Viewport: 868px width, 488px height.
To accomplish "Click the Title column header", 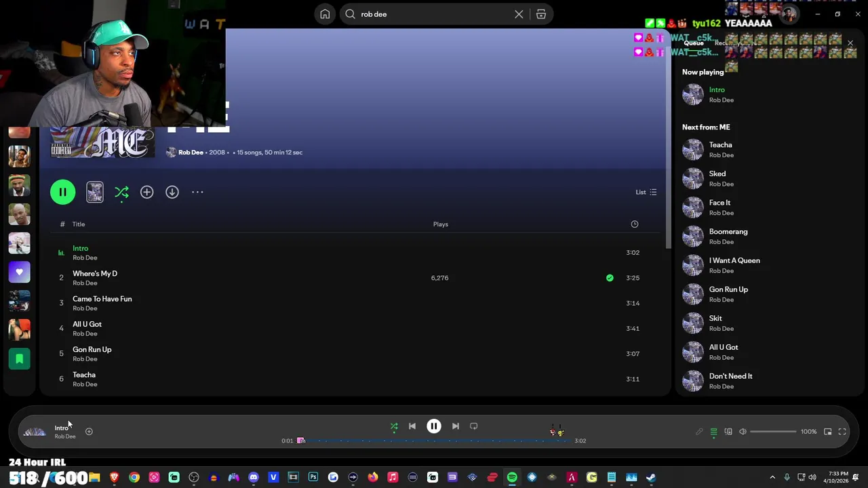I will pyautogui.click(x=79, y=224).
